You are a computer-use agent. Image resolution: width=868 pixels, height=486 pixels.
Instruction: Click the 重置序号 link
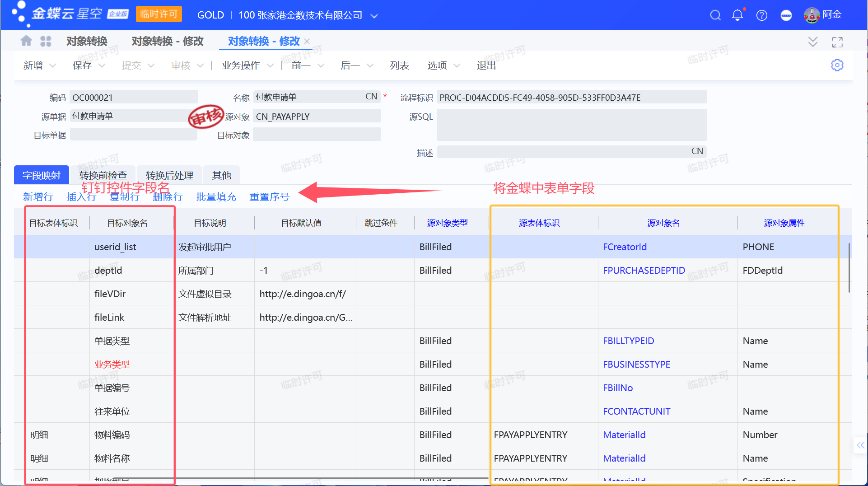pos(269,196)
